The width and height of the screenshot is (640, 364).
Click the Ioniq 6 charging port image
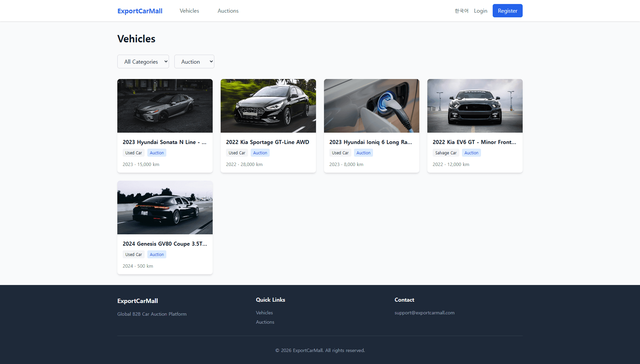371,106
